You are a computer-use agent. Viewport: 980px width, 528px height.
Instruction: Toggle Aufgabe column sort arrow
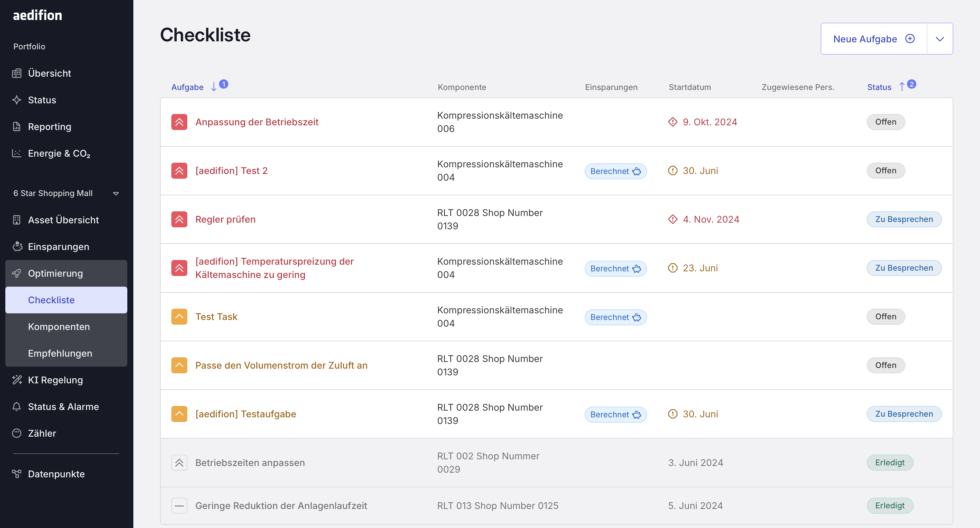[214, 87]
